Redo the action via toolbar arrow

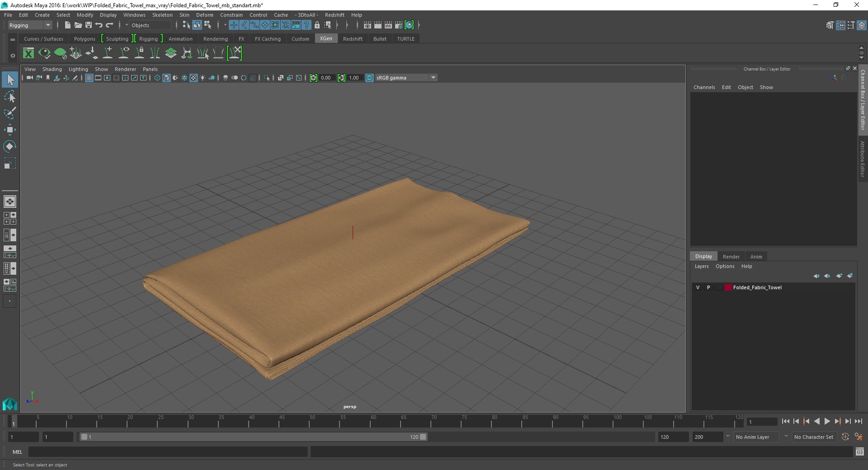[109, 25]
